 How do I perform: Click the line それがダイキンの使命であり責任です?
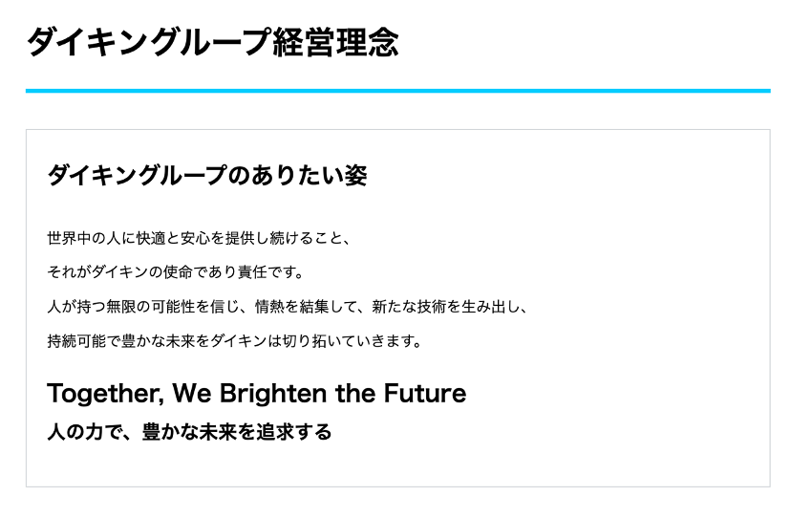coord(175,272)
